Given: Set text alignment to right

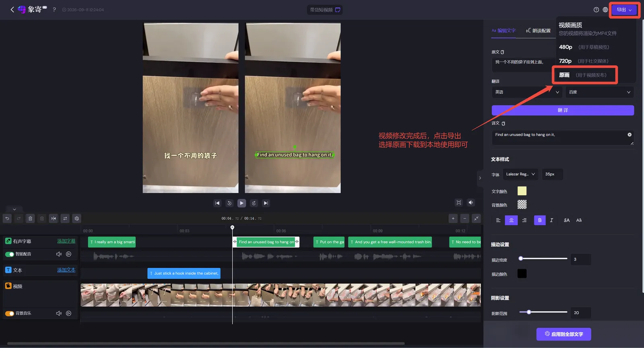Looking at the screenshot, I should pyautogui.click(x=524, y=220).
